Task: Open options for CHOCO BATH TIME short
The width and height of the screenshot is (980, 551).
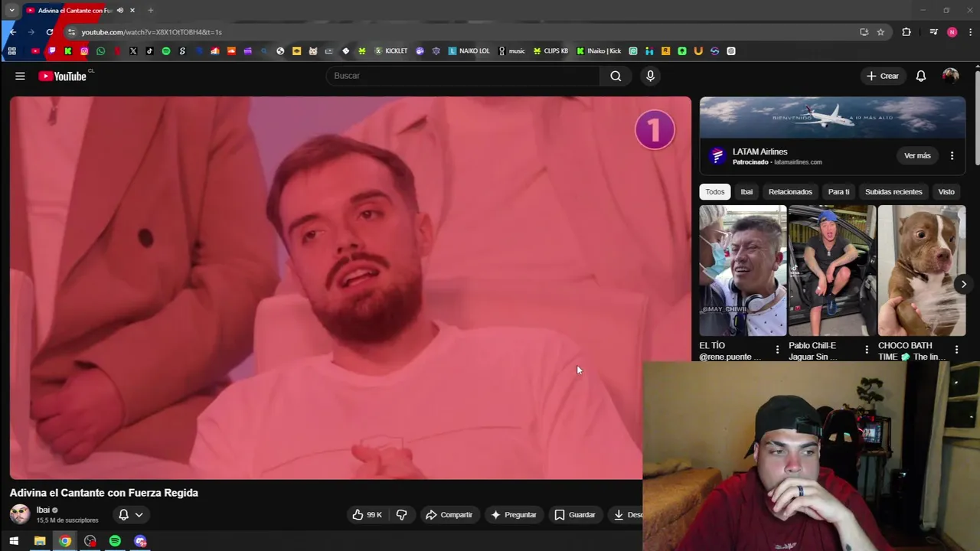Action: pyautogui.click(x=956, y=350)
